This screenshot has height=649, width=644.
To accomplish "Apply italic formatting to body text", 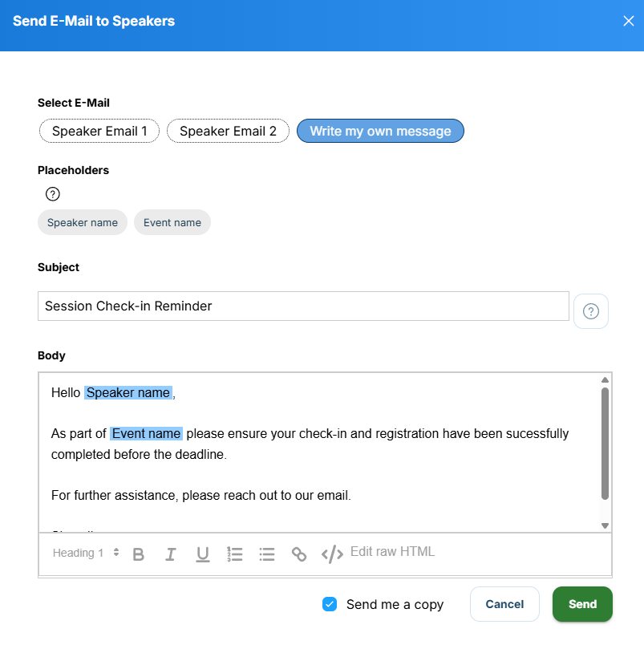I will pyautogui.click(x=171, y=554).
